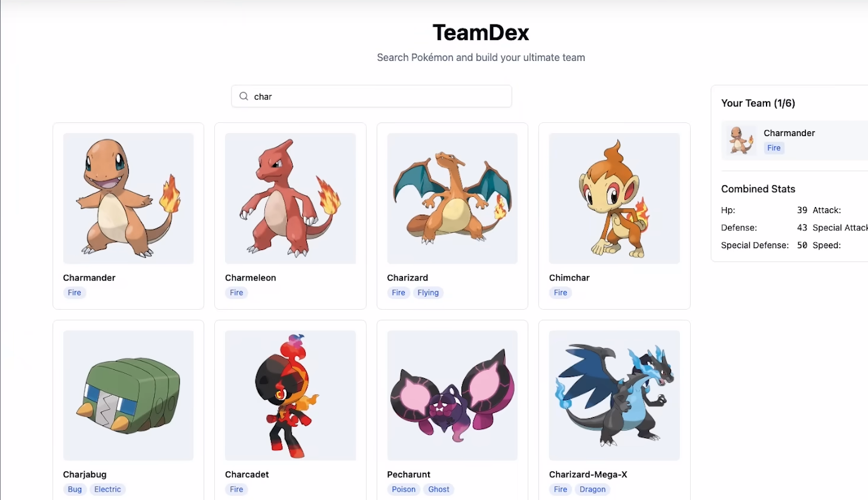Click the Dragon type badge on Charizard-Mega-X

(x=592, y=489)
